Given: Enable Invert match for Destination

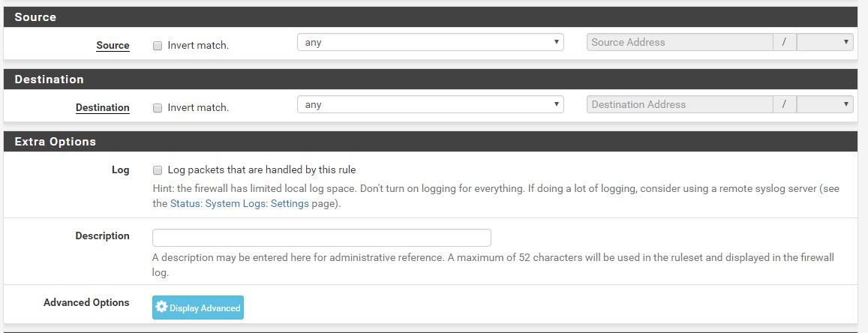Looking at the screenshot, I should 158,108.
